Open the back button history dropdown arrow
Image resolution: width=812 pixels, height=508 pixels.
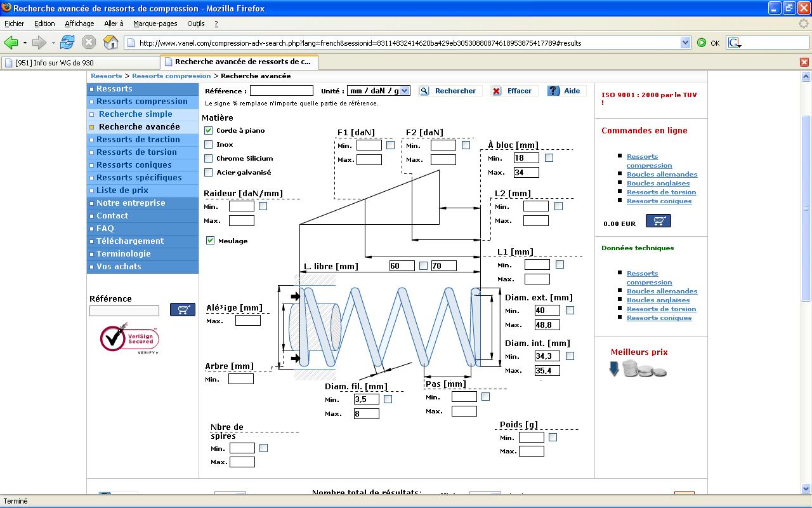25,43
